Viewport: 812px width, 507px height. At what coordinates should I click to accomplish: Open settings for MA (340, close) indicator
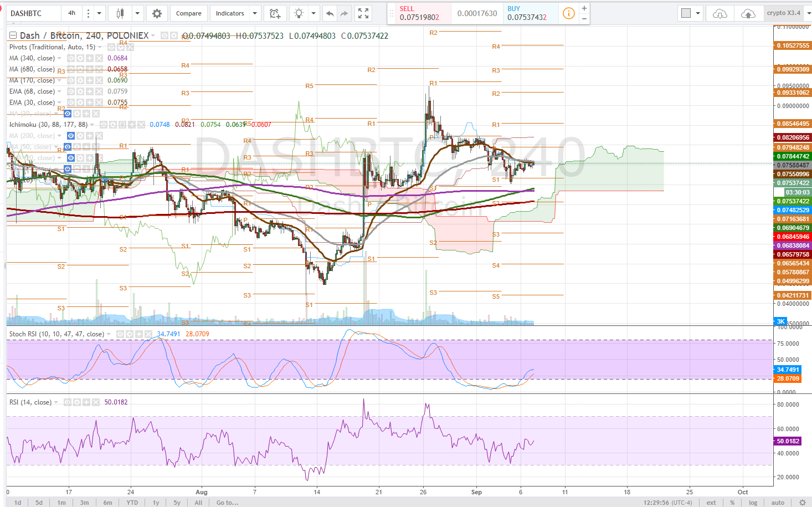(x=80, y=58)
